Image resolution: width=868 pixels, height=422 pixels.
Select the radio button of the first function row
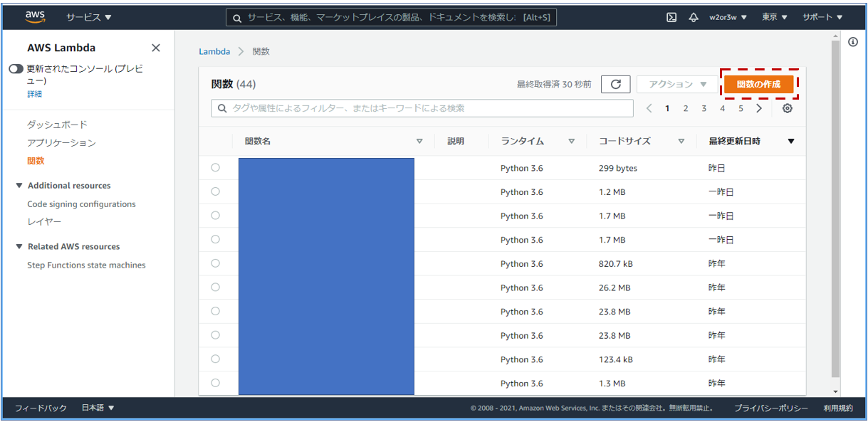click(x=216, y=167)
